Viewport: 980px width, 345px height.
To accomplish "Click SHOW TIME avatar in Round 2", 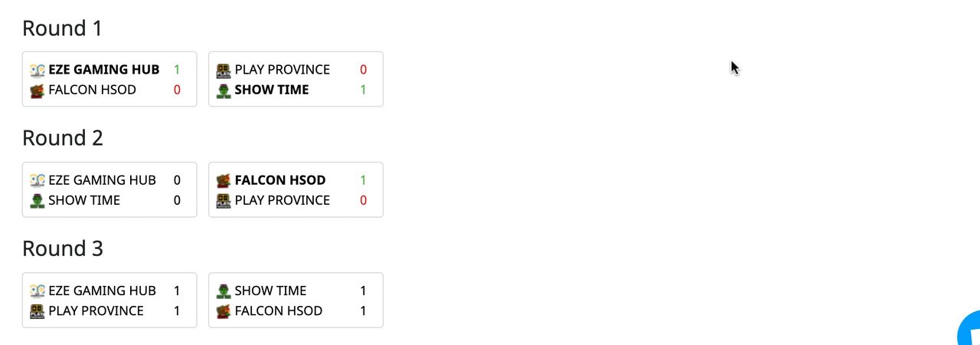I will tap(38, 201).
